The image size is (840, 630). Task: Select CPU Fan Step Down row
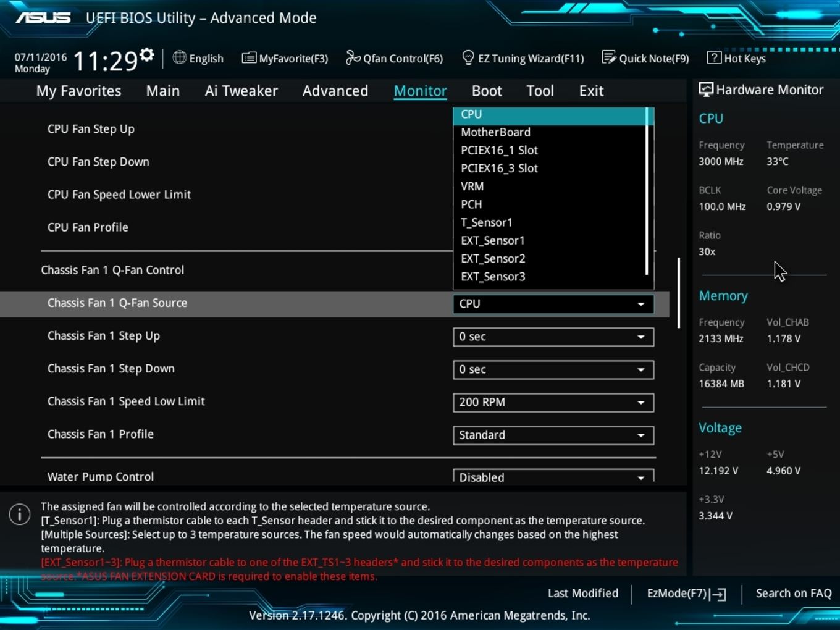[x=98, y=162]
